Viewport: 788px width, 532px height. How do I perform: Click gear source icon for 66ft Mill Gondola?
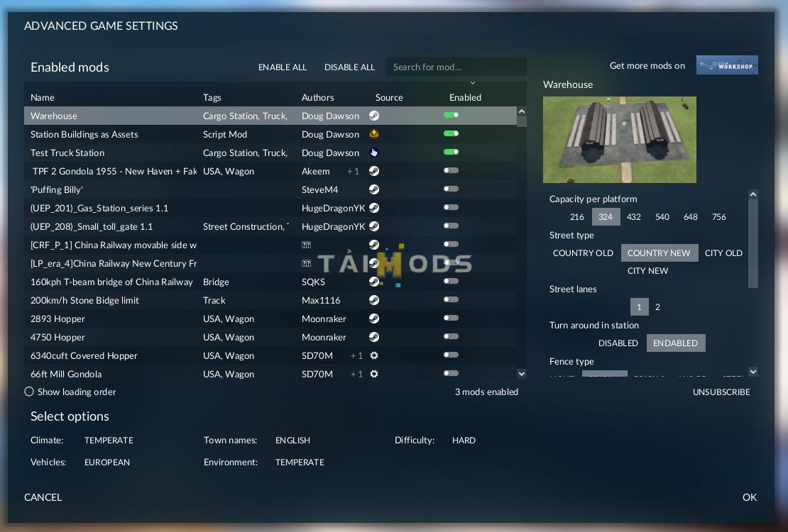(x=374, y=374)
